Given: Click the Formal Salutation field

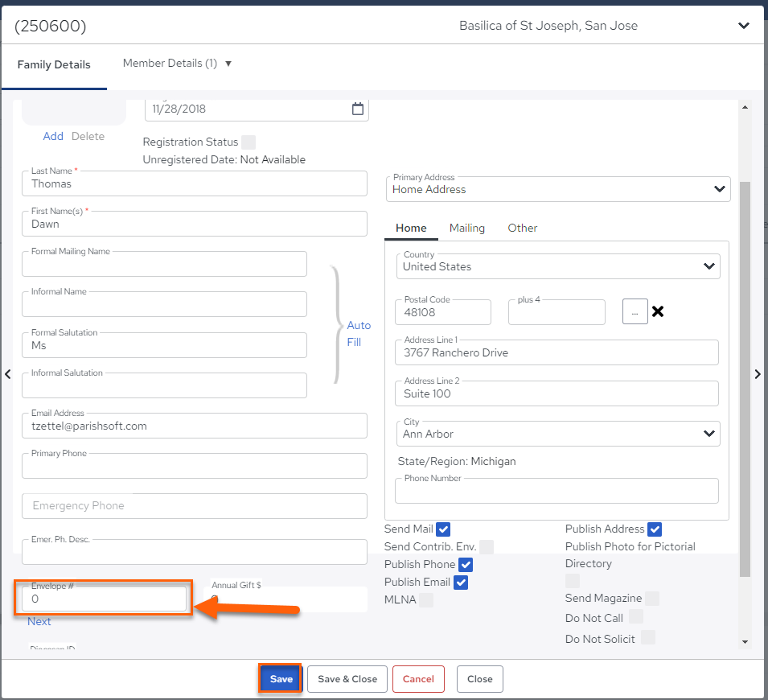Looking at the screenshot, I should click(165, 346).
